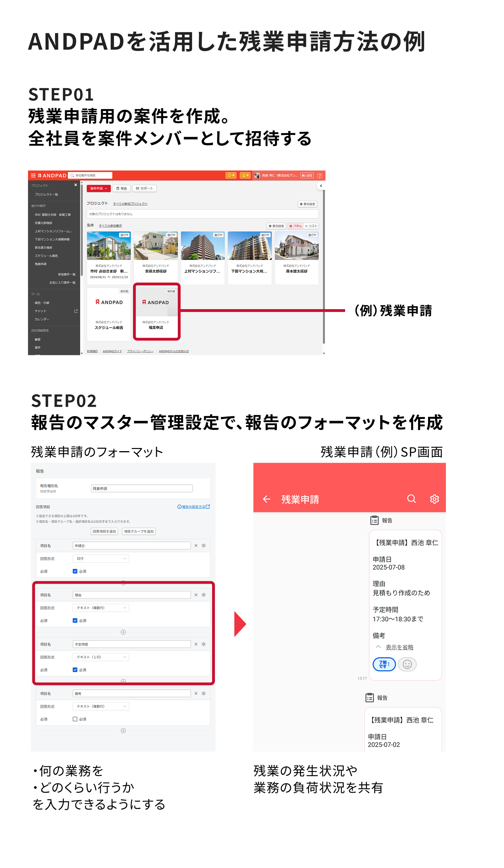Screen dimensions: 504x868
Task: Add item with plus below 備考
Action: [x=123, y=731]
